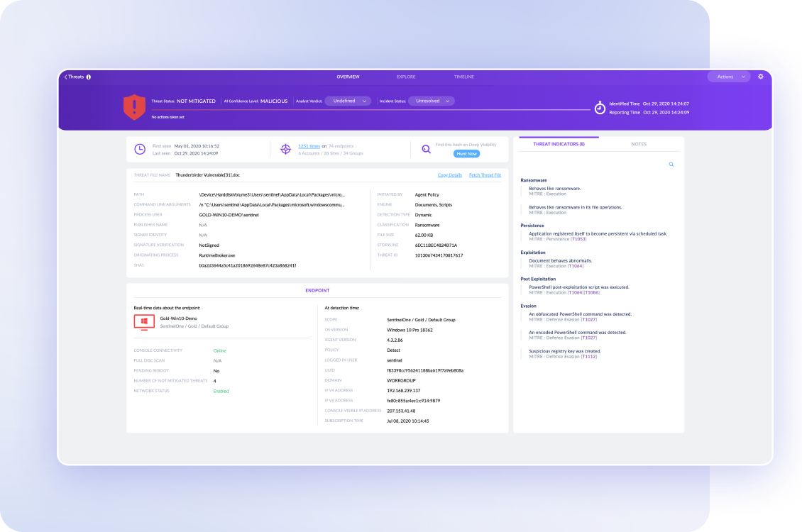
Task: Click the clock icon near First seen
Action: 140,149
